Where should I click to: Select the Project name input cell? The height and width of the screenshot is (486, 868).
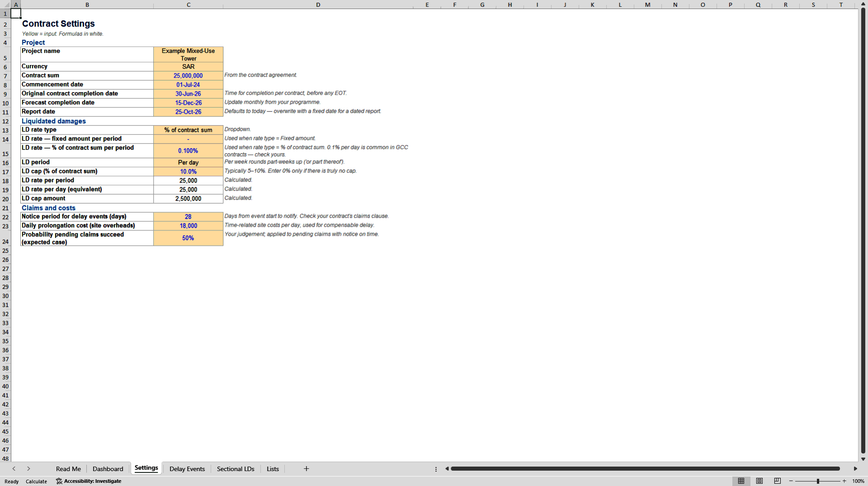coord(188,55)
